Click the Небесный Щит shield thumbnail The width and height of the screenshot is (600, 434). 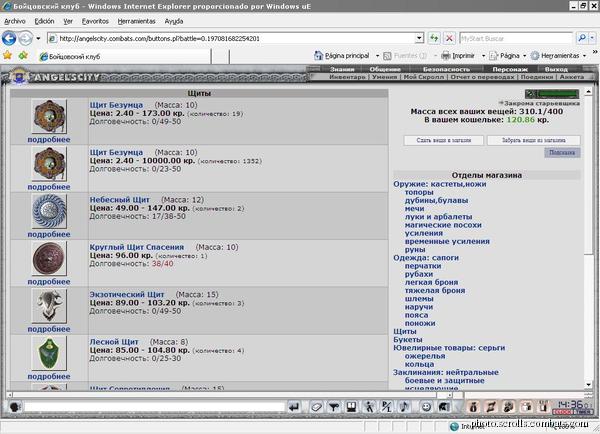click(49, 211)
